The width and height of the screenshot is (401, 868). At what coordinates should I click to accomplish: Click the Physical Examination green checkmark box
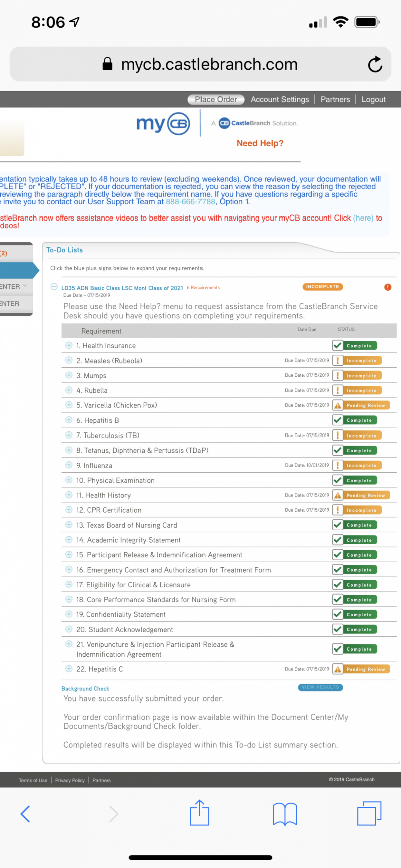(x=338, y=480)
